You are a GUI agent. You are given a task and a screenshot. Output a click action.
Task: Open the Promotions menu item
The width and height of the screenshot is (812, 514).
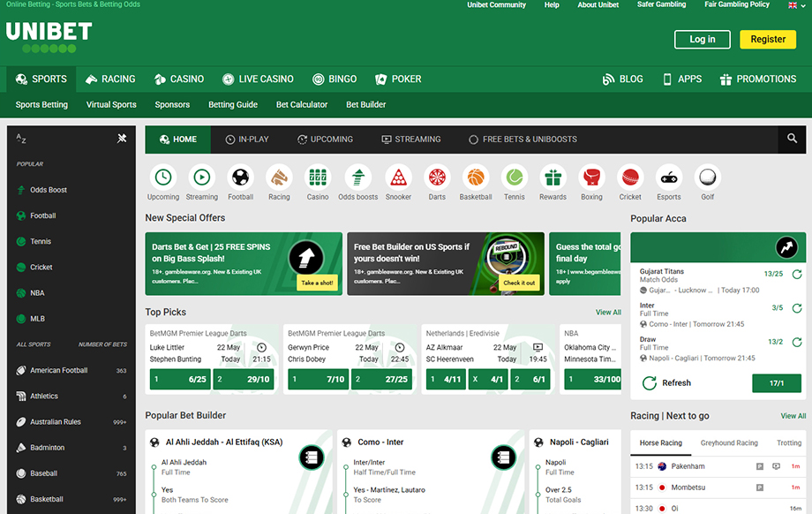point(758,79)
